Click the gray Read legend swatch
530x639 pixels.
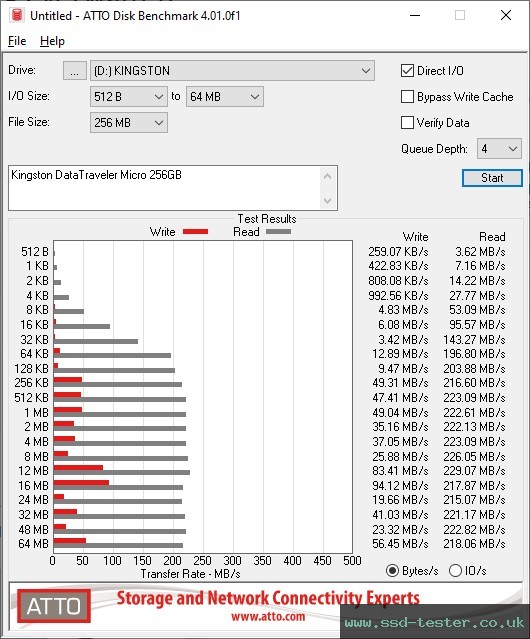click(278, 231)
